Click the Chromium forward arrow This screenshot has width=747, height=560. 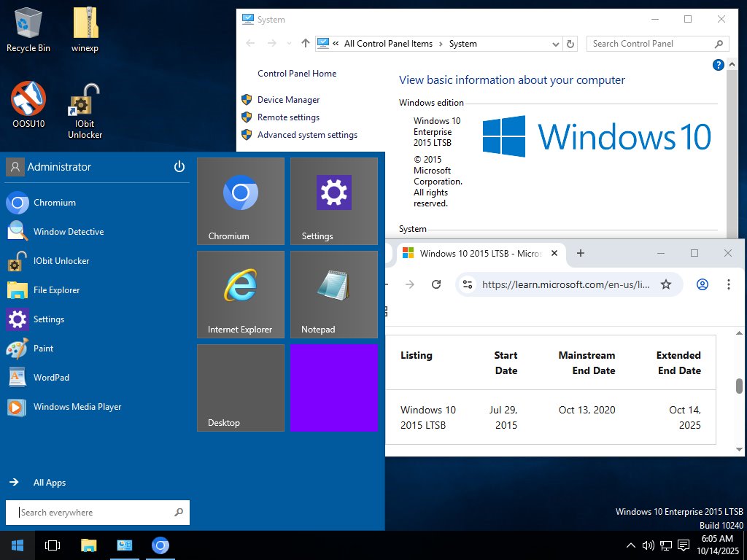coord(410,284)
